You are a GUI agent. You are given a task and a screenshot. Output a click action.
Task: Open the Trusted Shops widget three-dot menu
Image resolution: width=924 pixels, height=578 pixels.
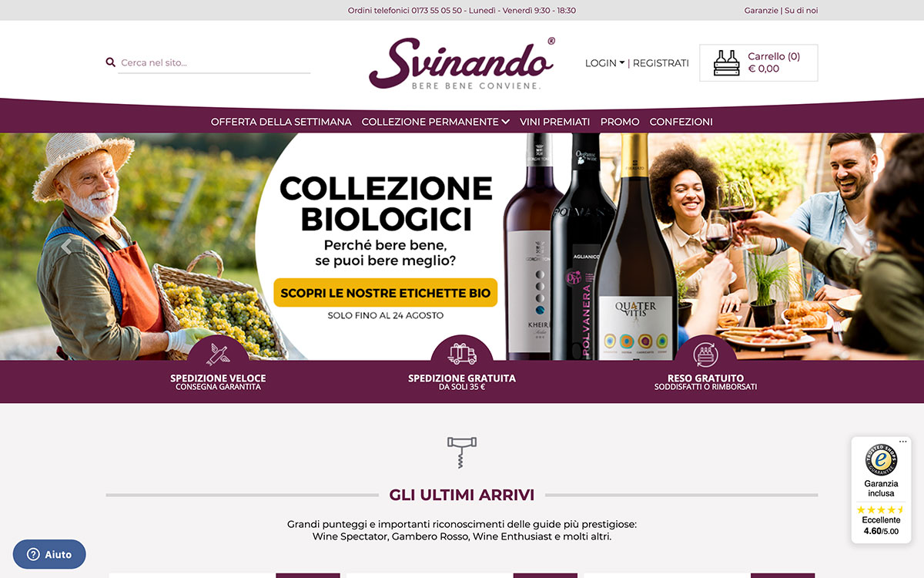[903, 442]
